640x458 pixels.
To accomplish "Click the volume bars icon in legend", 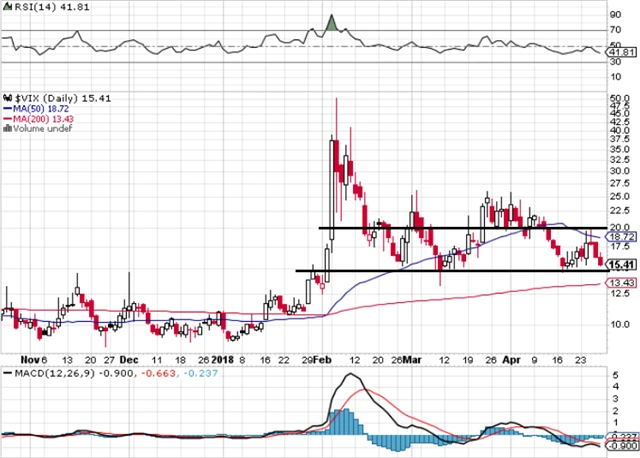I will pyautogui.click(x=6, y=127).
